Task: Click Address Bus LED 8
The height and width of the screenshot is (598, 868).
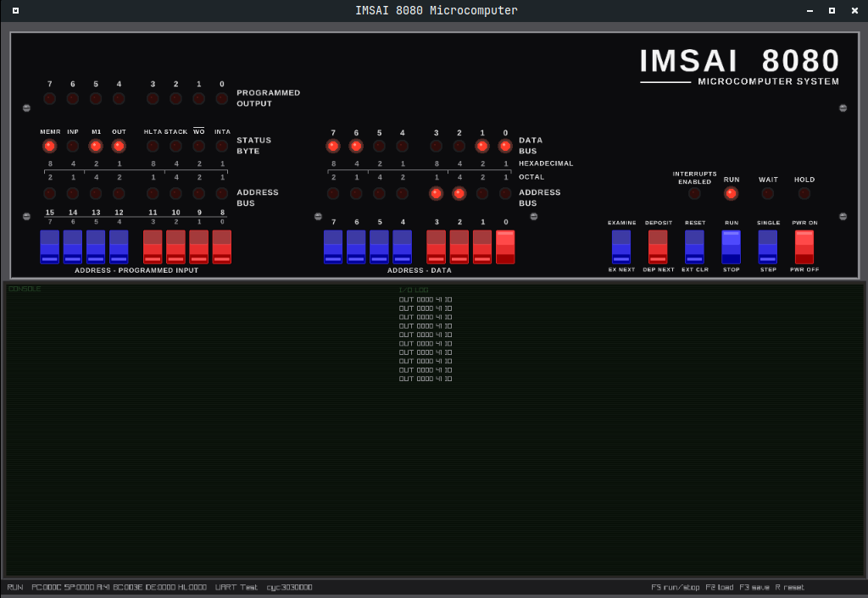Action: 222,194
